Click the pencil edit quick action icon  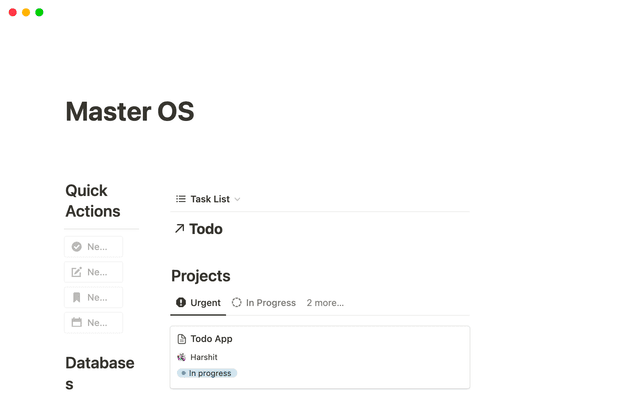point(77,272)
